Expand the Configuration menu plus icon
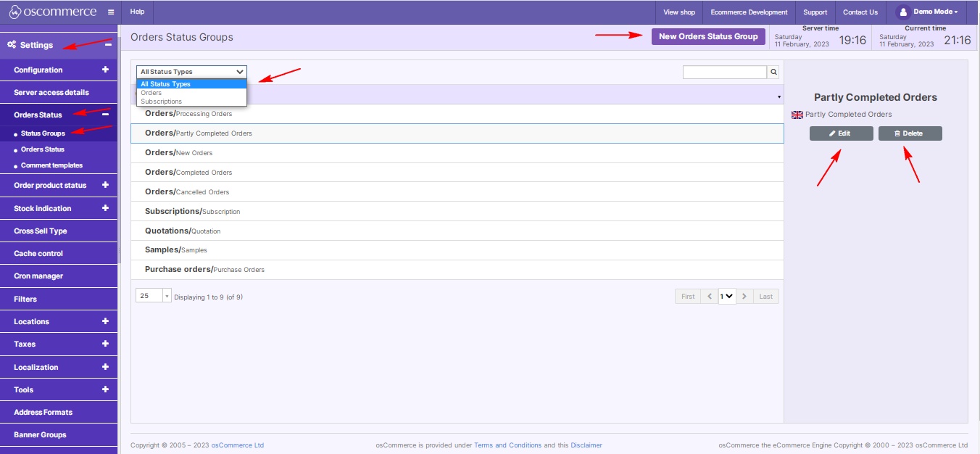 (105, 70)
